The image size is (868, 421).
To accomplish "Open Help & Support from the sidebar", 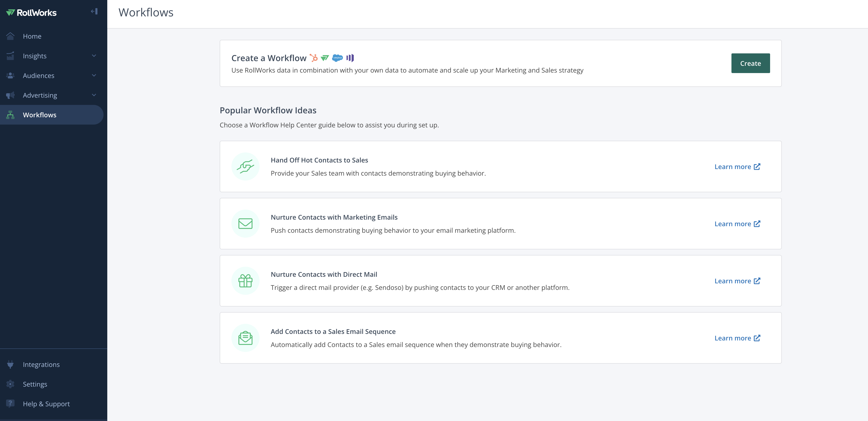I will [x=52, y=403].
